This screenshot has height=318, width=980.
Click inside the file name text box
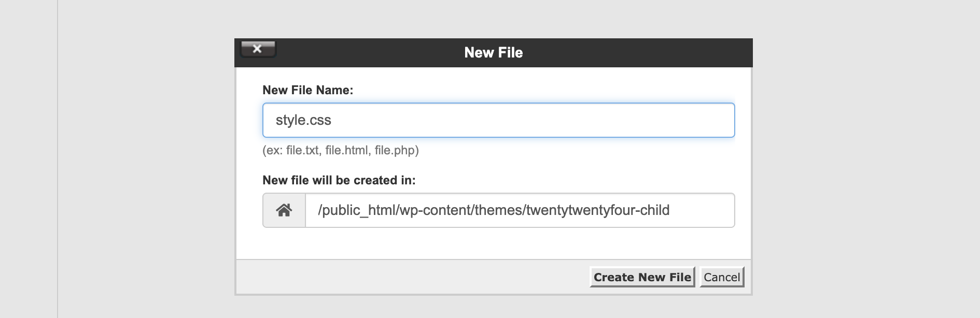tap(498, 120)
